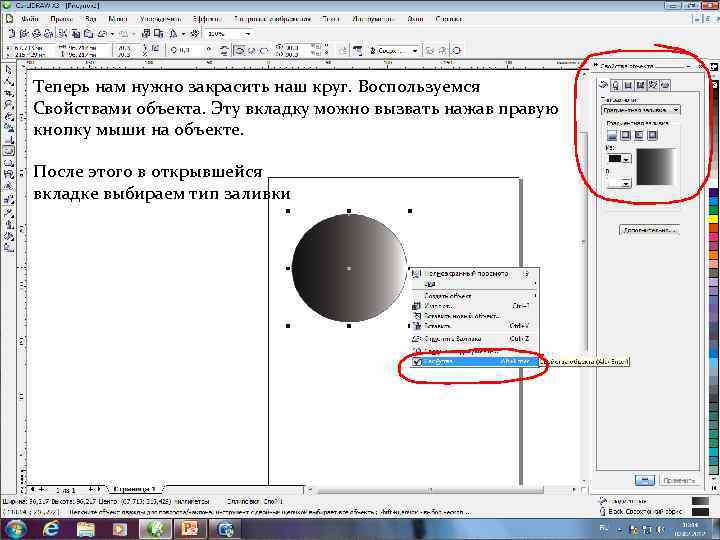Choose the Ellipse shape mode button
Screen dimensions: 720x540
pos(239,50)
